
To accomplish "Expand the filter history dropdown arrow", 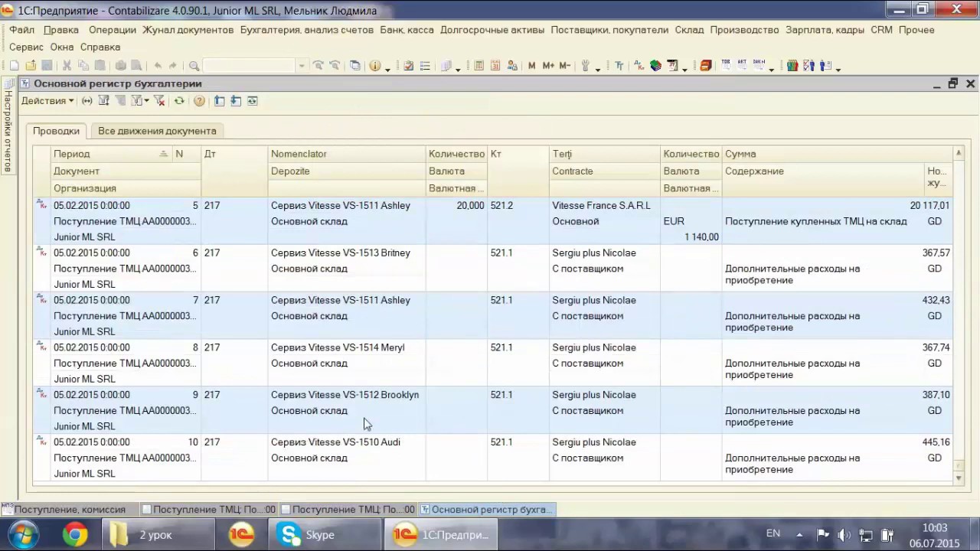I will [x=146, y=101].
